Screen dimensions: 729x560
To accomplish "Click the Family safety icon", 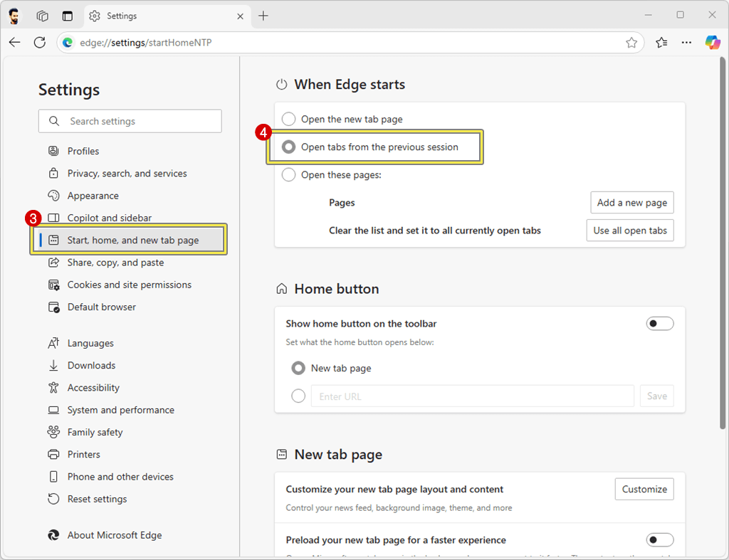I will coord(53,432).
